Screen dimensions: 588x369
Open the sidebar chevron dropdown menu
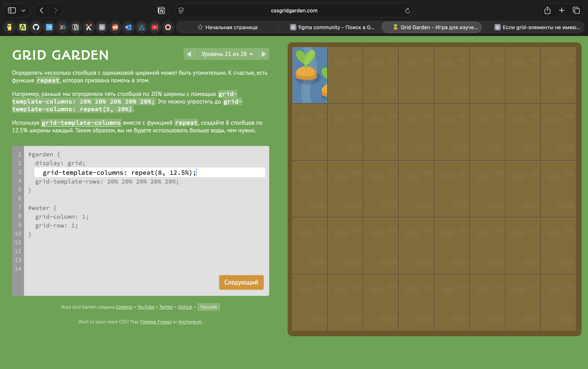[x=23, y=10]
